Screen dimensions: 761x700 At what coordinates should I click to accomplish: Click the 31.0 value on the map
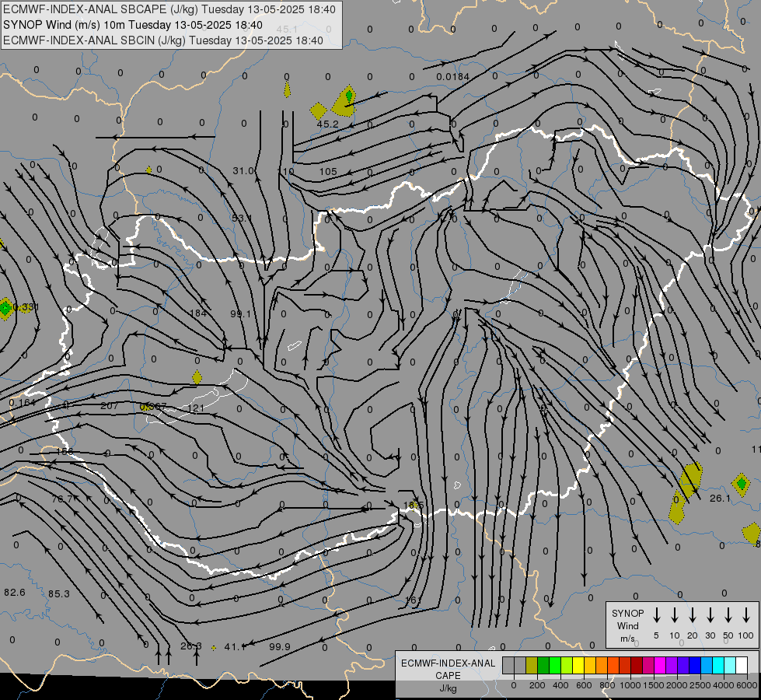click(x=243, y=171)
